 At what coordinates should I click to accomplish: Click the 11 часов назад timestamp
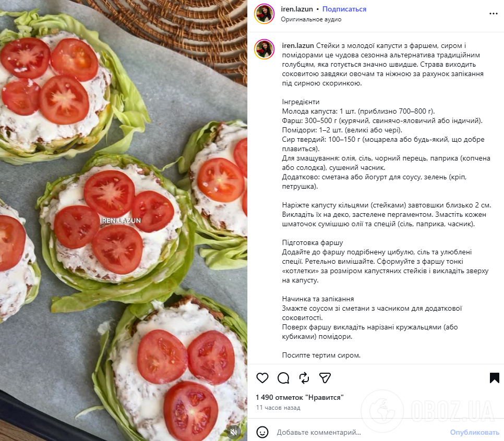point(278,408)
